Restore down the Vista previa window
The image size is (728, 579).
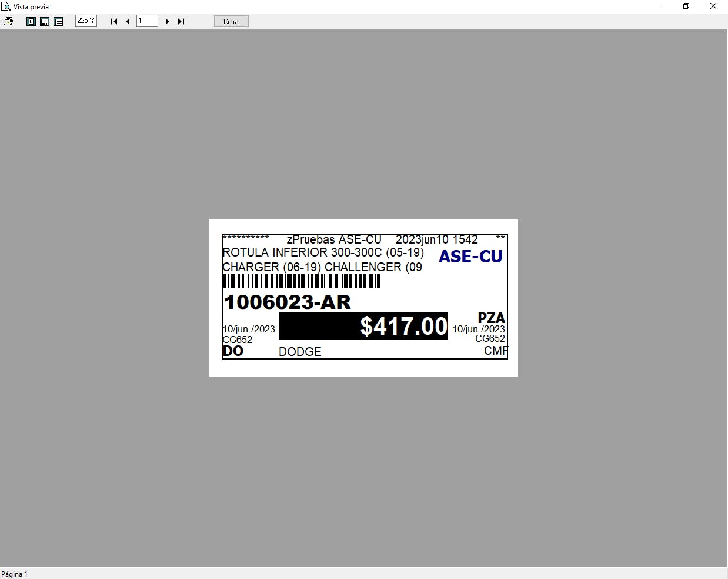click(686, 6)
